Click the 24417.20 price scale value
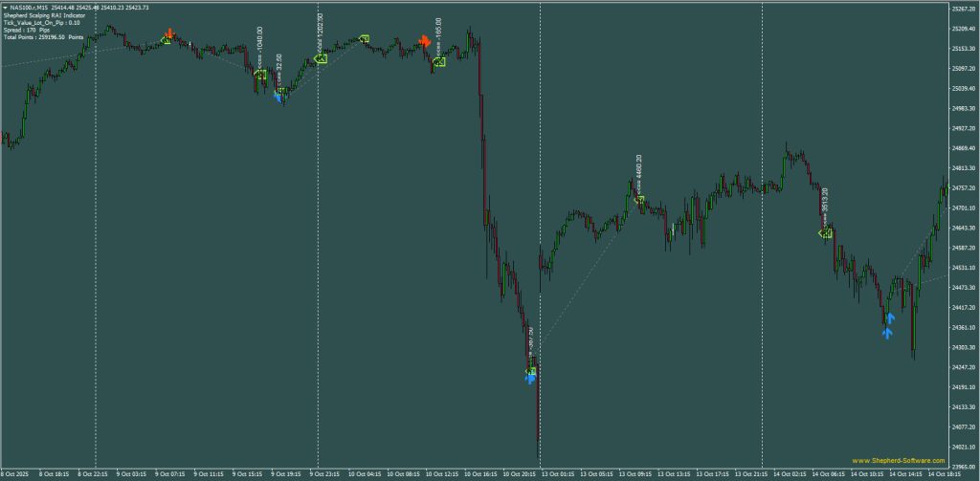The width and height of the screenshot is (980, 481). [x=963, y=307]
